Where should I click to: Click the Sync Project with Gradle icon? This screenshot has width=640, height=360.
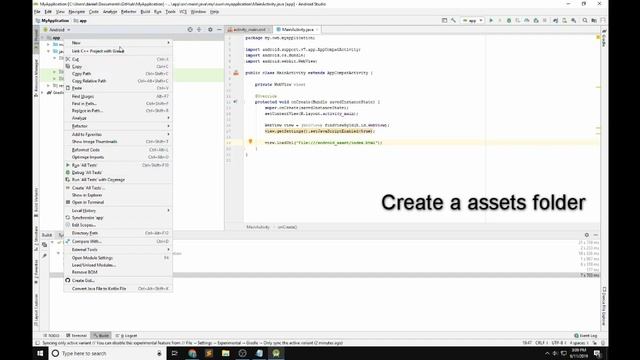[x=556, y=20]
